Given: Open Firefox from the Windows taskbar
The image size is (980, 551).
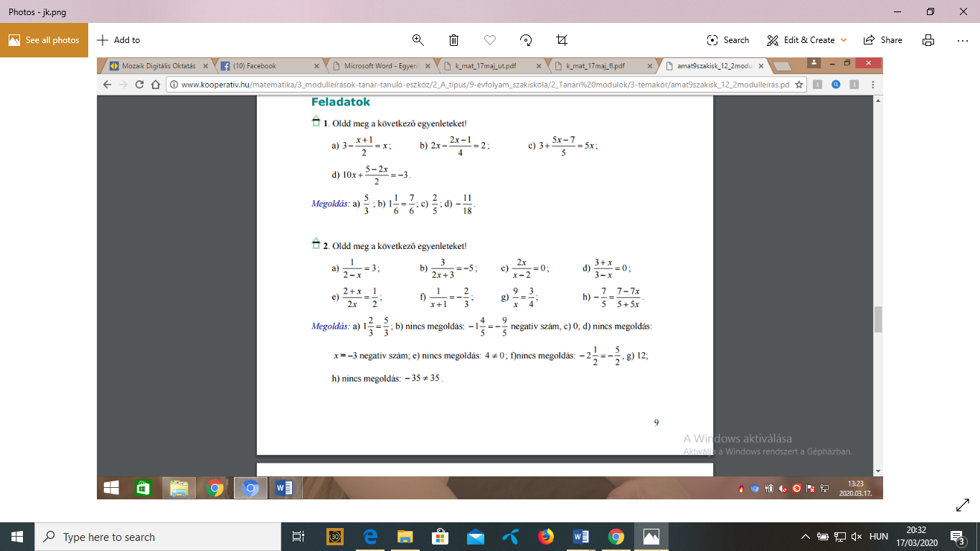Looking at the screenshot, I should [546, 537].
